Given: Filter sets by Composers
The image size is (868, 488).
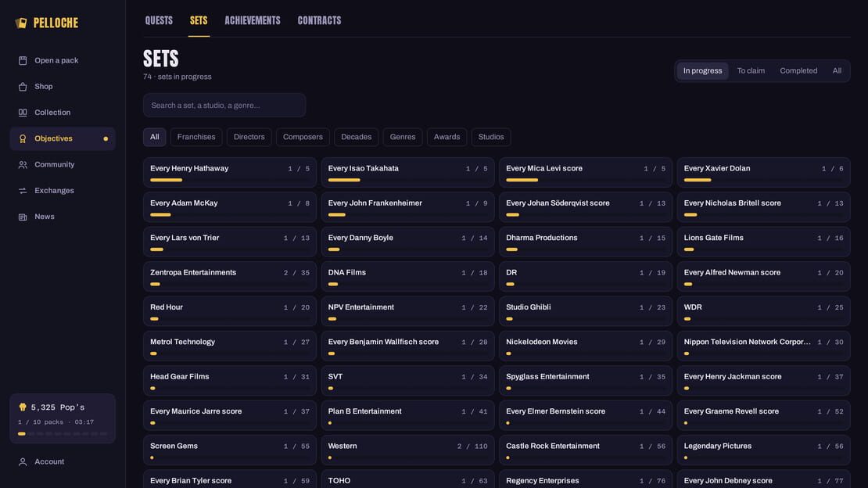Looking at the screenshot, I should pos(303,137).
